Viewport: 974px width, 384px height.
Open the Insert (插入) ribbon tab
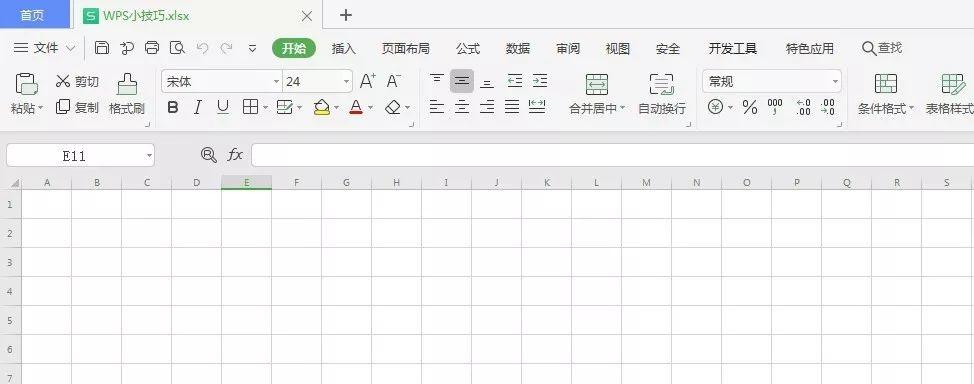344,48
